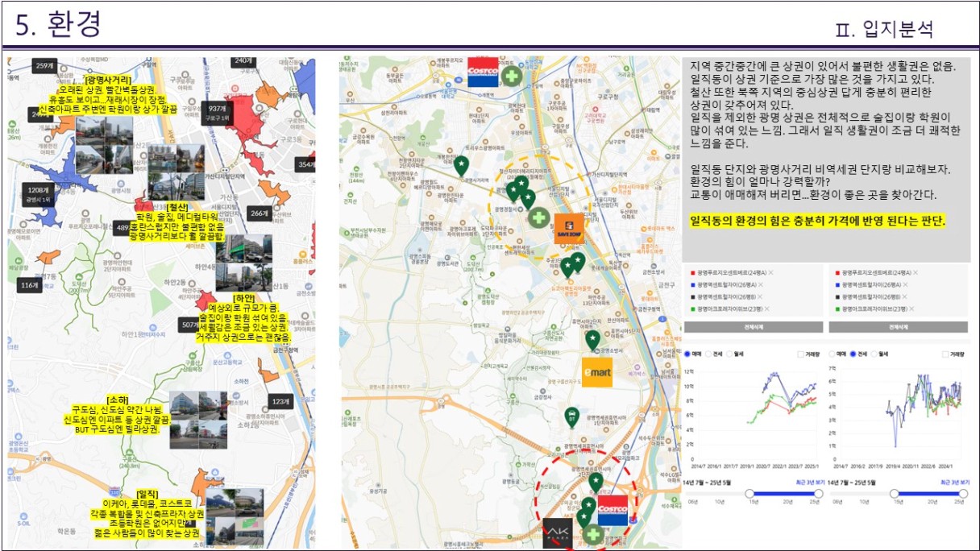
Task: Click the green plus marker in the yellow dashed circle
Action: point(539,217)
